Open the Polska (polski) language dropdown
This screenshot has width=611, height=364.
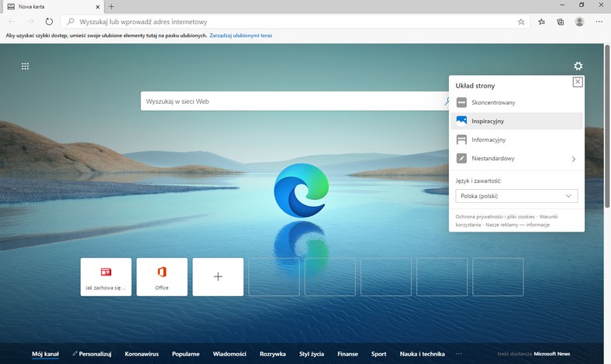(516, 196)
